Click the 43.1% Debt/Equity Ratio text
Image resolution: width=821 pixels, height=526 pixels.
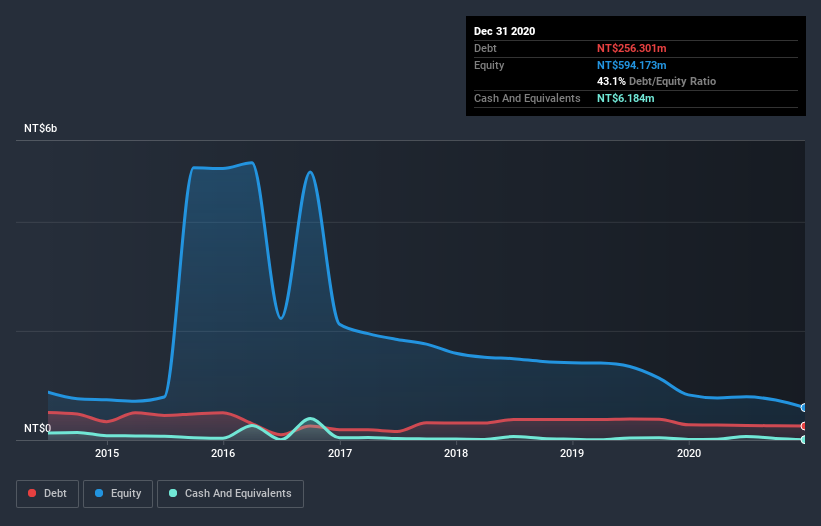(656, 81)
